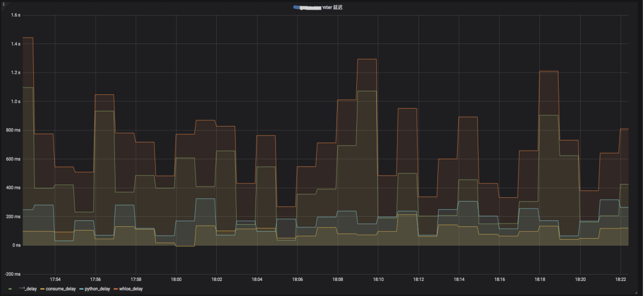Click the blue python_delay color swatch
This screenshot has height=296, width=644.
pos(81,289)
